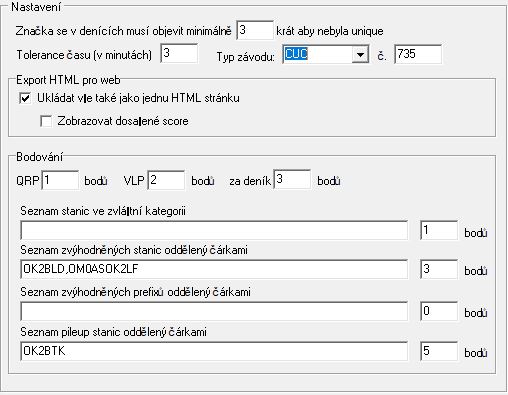Image resolution: width=508 pixels, height=395 pixels.
Task: Enable the Ukládat vše také jako jednu HTML stránku checkbox
Action: (25, 98)
